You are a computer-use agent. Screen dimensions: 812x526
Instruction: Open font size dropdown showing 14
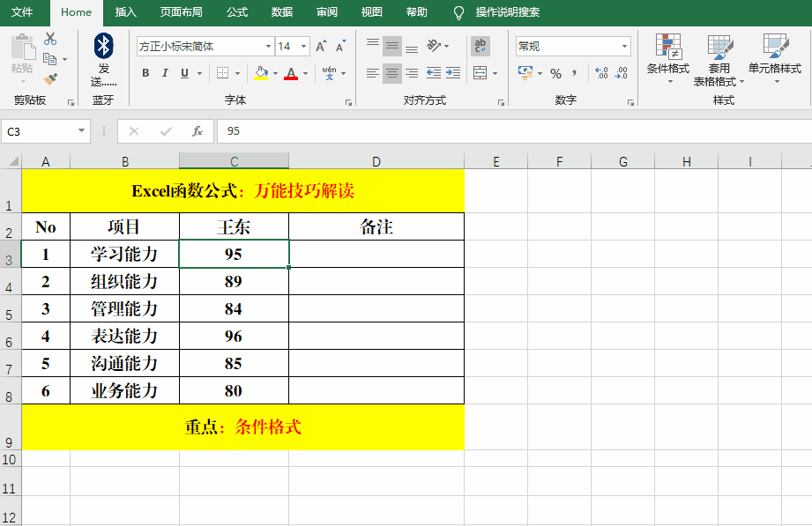(x=304, y=47)
